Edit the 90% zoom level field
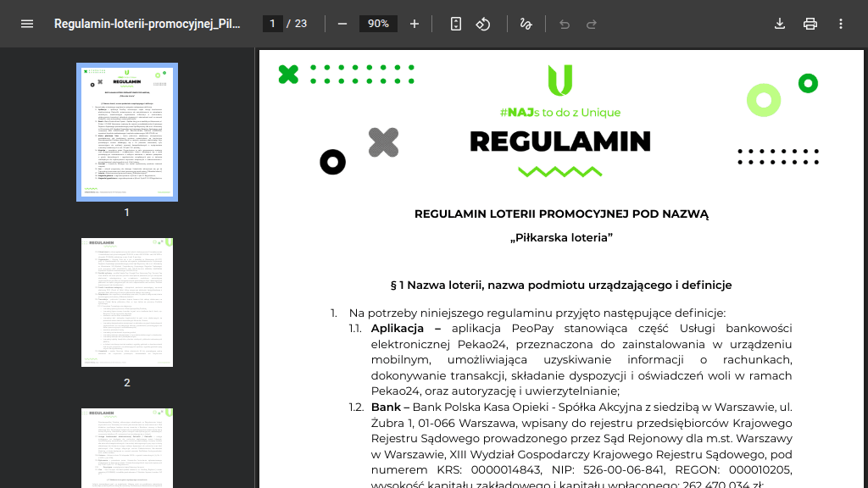 [378, 24]
